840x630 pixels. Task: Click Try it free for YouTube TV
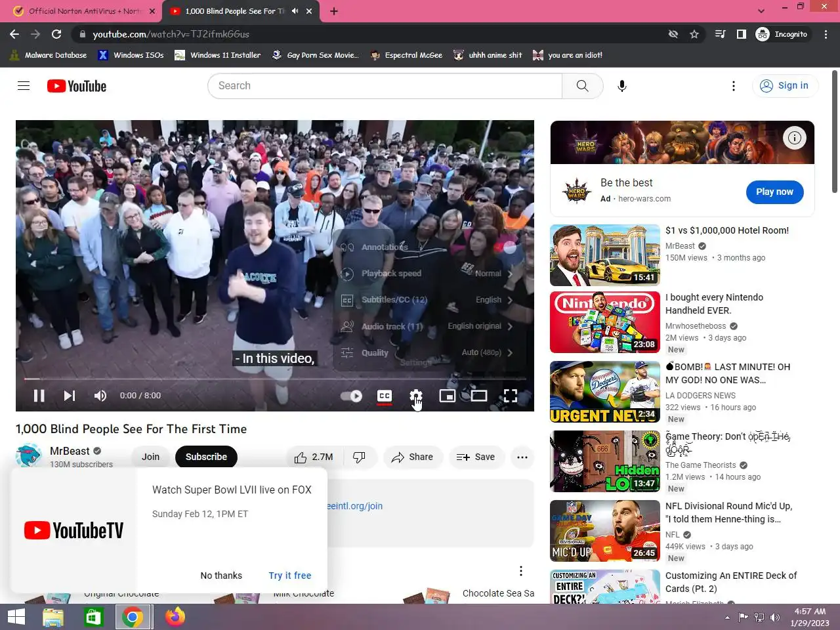tap(290, 576)
